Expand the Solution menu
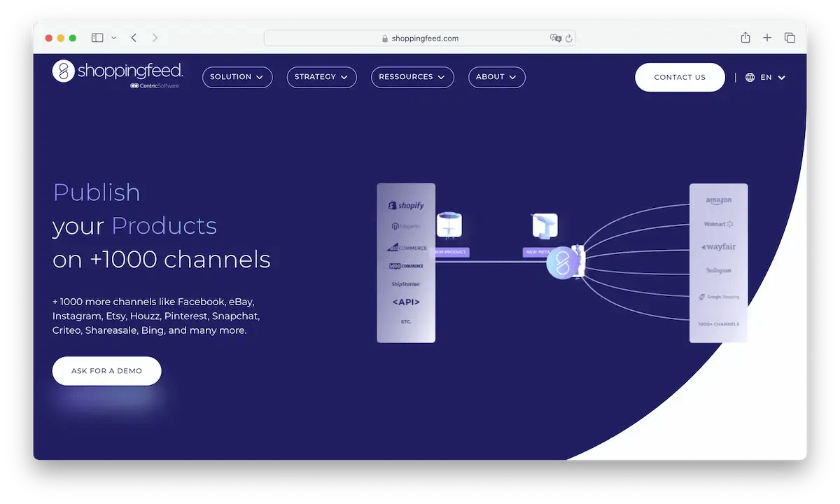This screenshot has width=840, height=504. (x=237, y=77)
